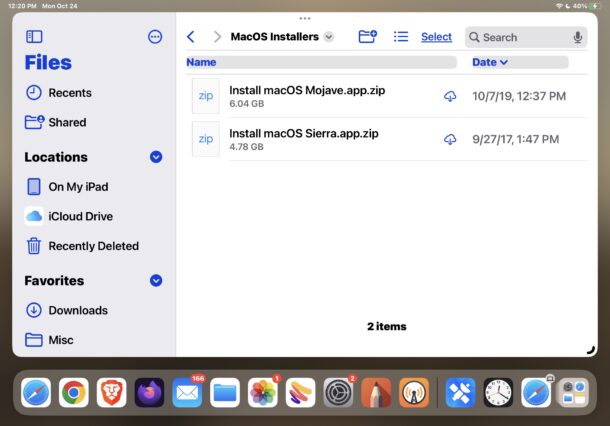Open Overcast podcast app in dock
The width and height of the screenshot is (610, 426).
point(414,393)
